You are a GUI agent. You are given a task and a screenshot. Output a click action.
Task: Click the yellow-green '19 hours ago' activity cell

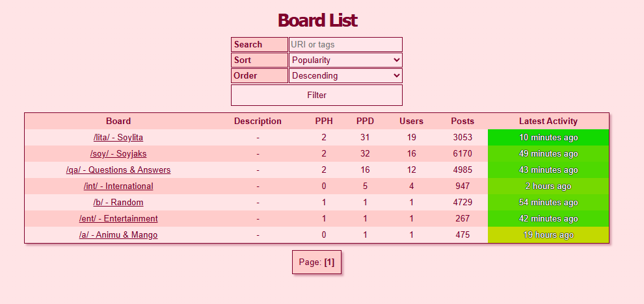point(548,235)
